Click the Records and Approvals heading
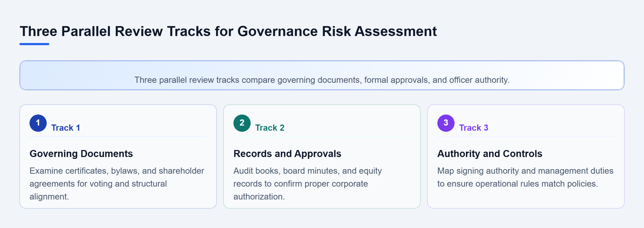 click(287, 154)
